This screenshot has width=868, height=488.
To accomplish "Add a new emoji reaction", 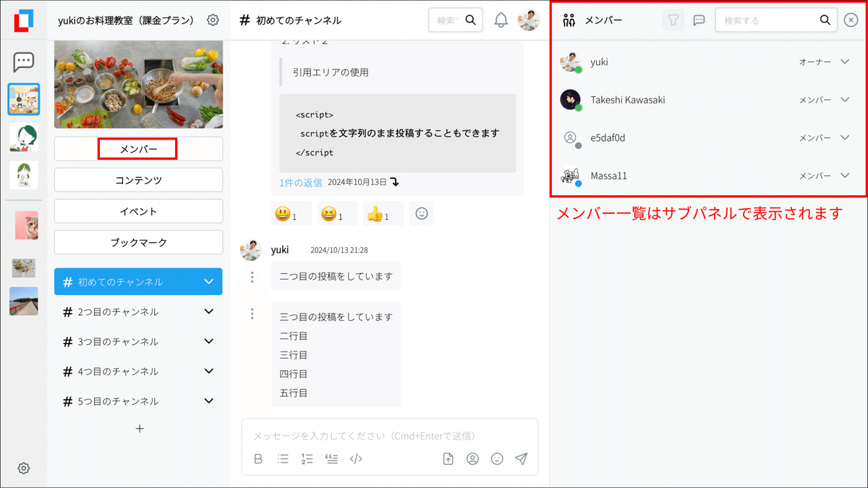I will pos(422,214).
